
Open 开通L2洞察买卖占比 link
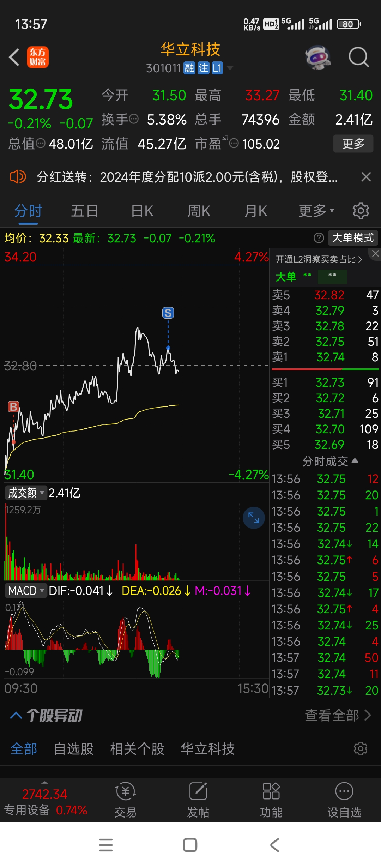pos(319,259)
